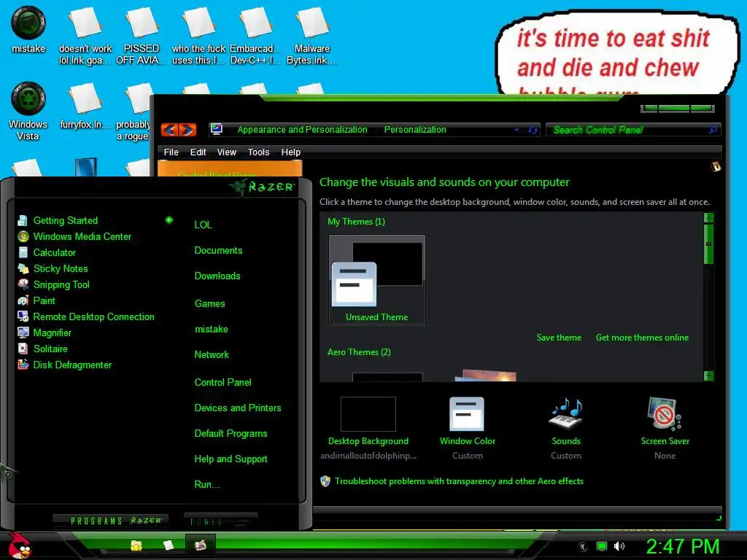
Task: Open the transparency troubleshooting link
Action: [x=459, y=481]
